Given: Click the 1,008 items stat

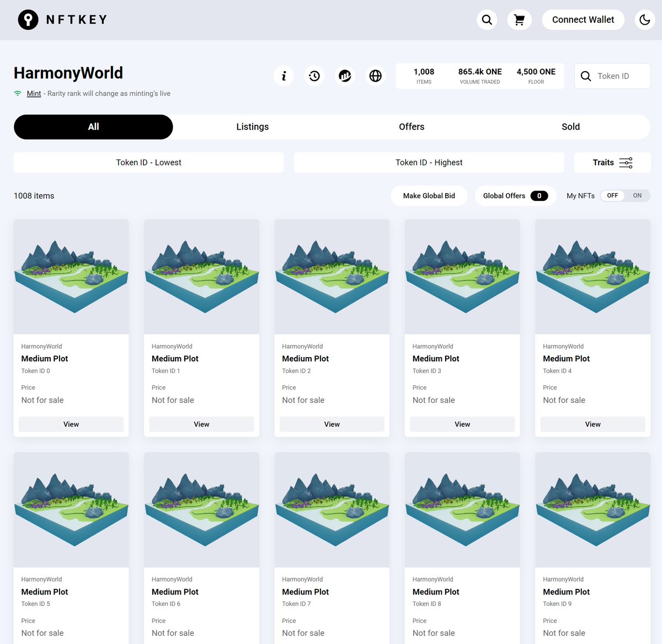Looking at the screenshot, I should coord(424,76).
